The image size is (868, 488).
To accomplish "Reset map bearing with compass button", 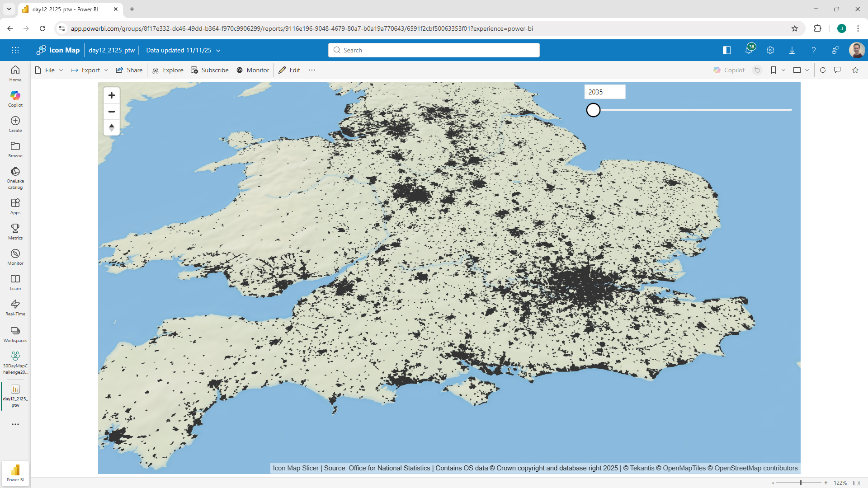I will click(112, 127).
